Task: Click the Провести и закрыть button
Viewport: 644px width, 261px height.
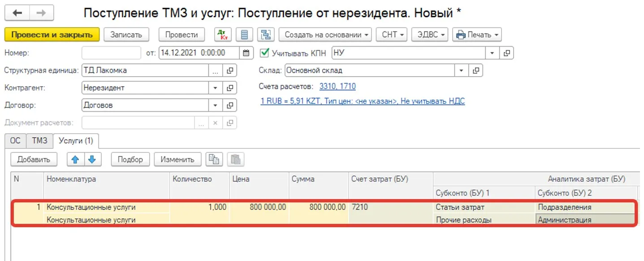Action: point(52,35)
